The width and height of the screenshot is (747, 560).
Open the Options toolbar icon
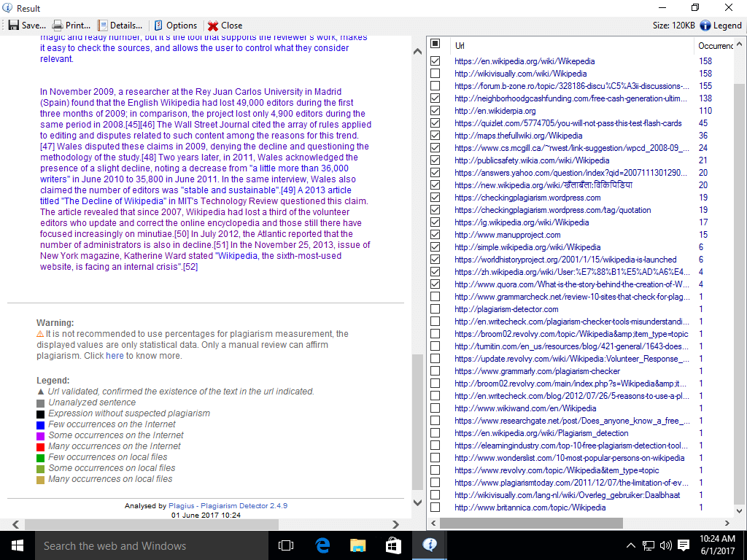pos(158,25)
